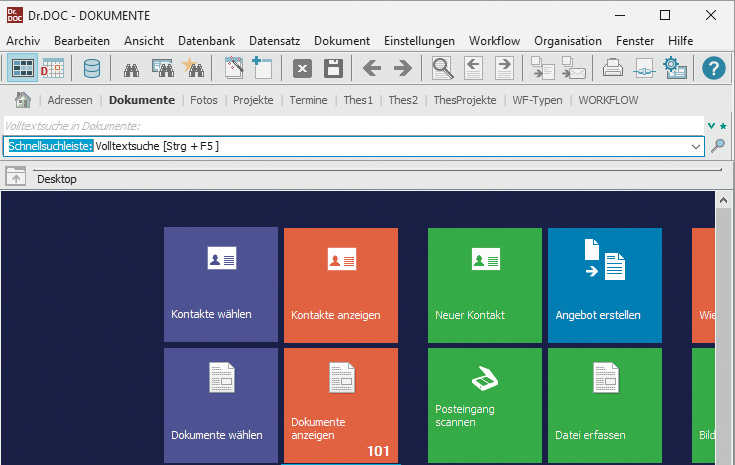The image size is (735, 465).
Task: Click the vertical scrollbar of the Desktop
Action: 724,330
